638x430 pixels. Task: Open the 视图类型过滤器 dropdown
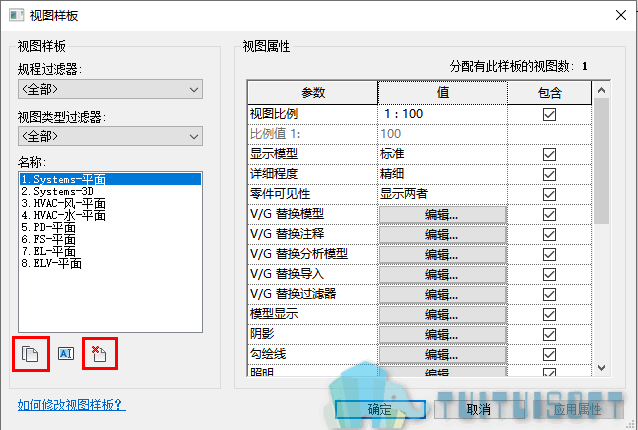[110, 136]
